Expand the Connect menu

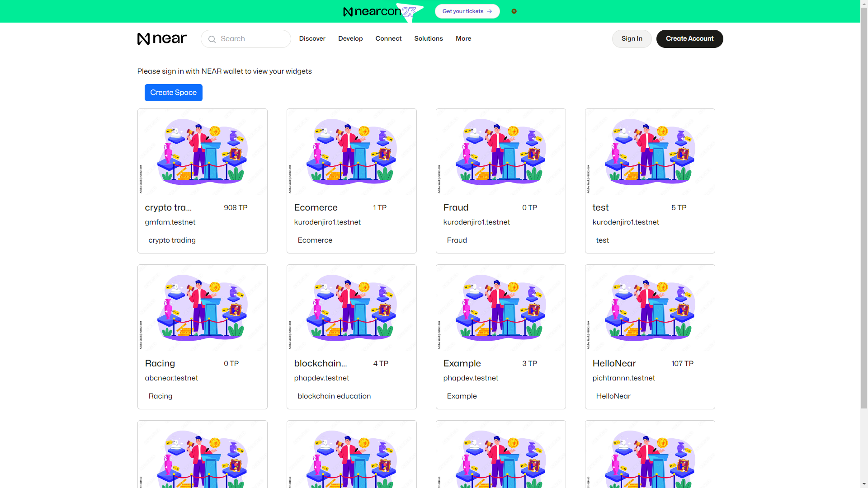(x=388, y=39)
